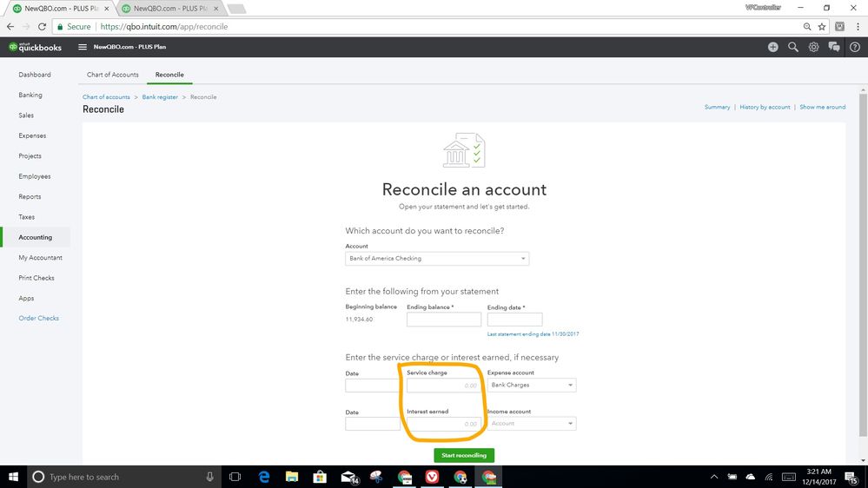Open the touch keyboard tray icon

point(789,477)
